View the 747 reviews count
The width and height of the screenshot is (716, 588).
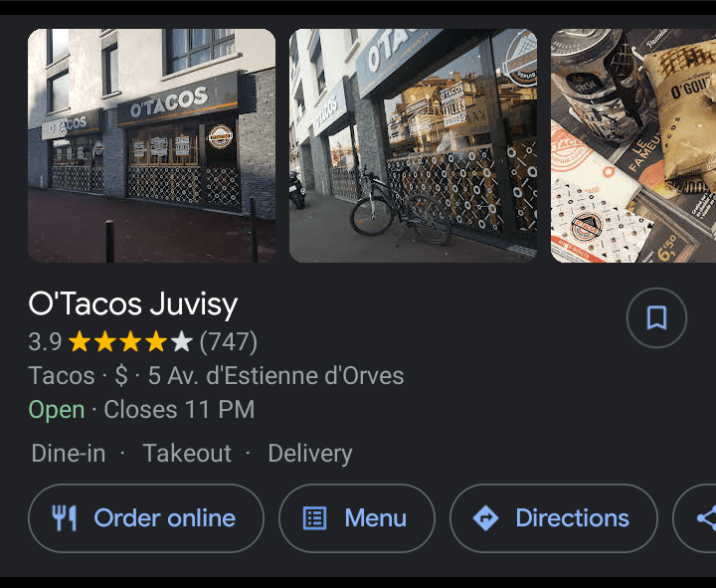click(229, 341)
